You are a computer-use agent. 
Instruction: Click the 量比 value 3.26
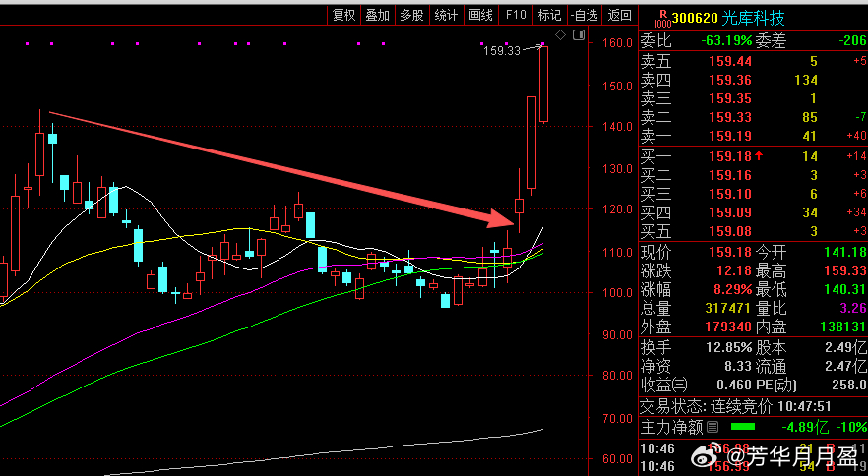[853, 308]
